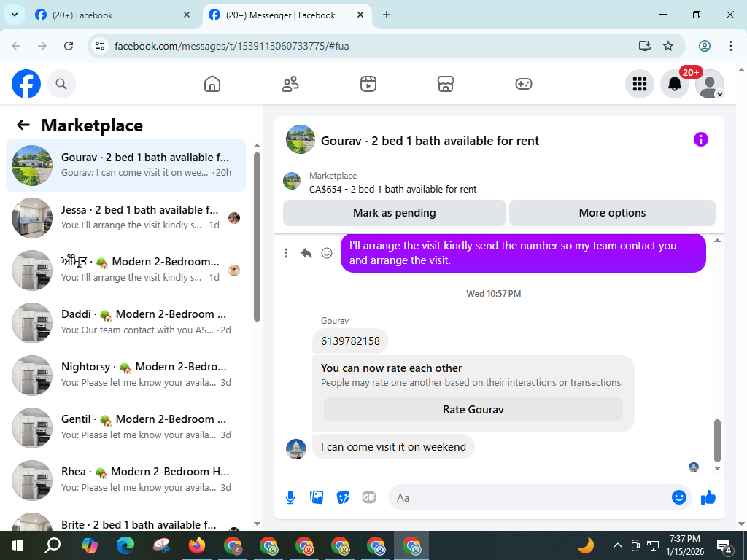Image resolution: width=747 pixels, height=560 pixels.
Task: Open the Gaming controller icon
Action: pos(524,84)
